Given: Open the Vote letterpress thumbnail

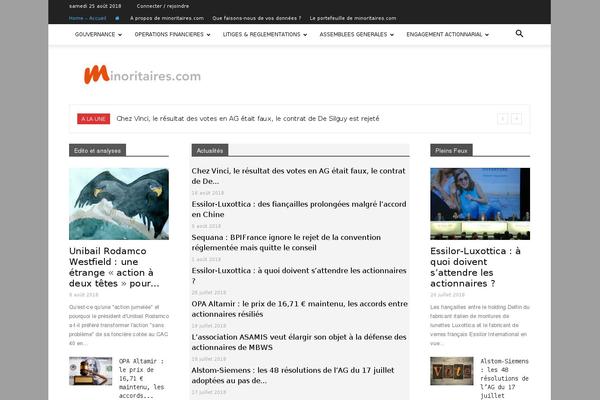Looking at the screenshot, I should [452, 371].
